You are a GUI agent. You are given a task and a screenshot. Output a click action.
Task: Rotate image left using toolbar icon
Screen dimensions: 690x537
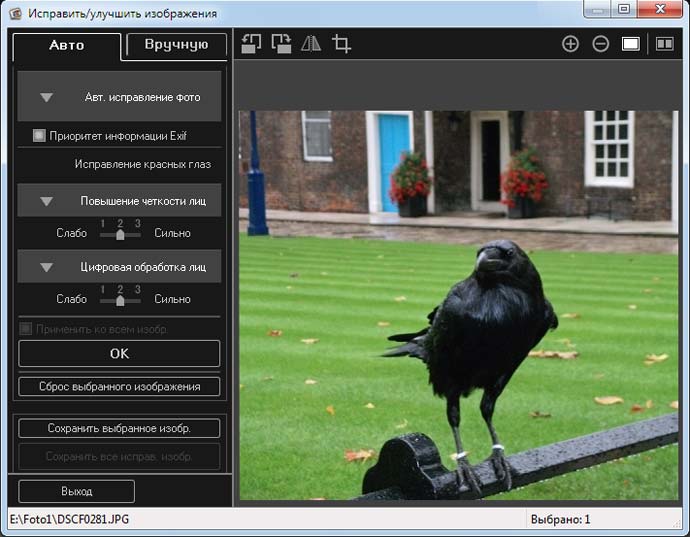pos(251,44)
